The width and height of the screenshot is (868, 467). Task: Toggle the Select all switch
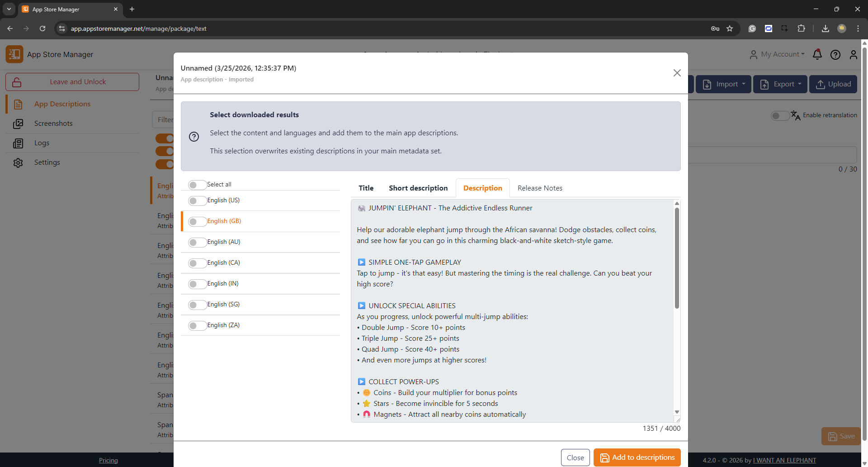[197, 185]
